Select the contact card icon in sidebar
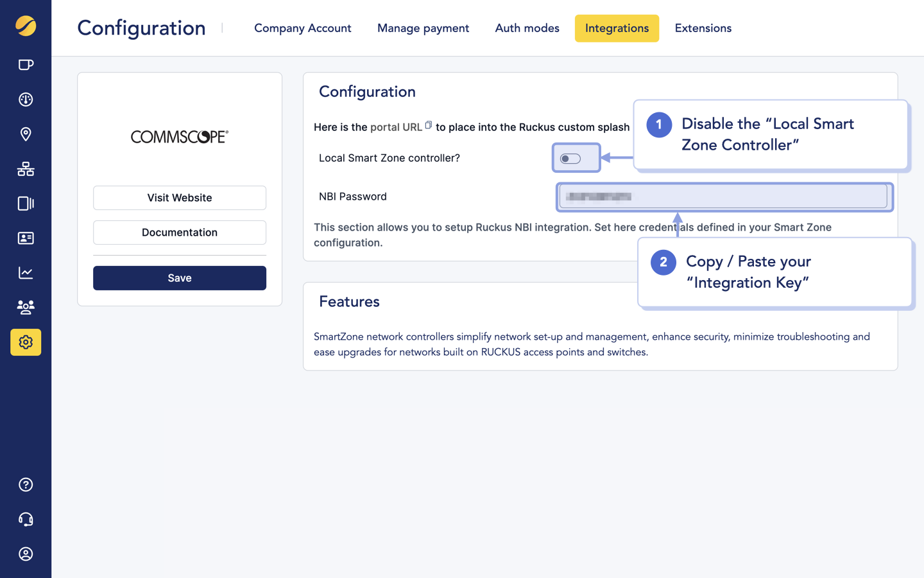Screen dimensions: 924x578 pos(26,238)
